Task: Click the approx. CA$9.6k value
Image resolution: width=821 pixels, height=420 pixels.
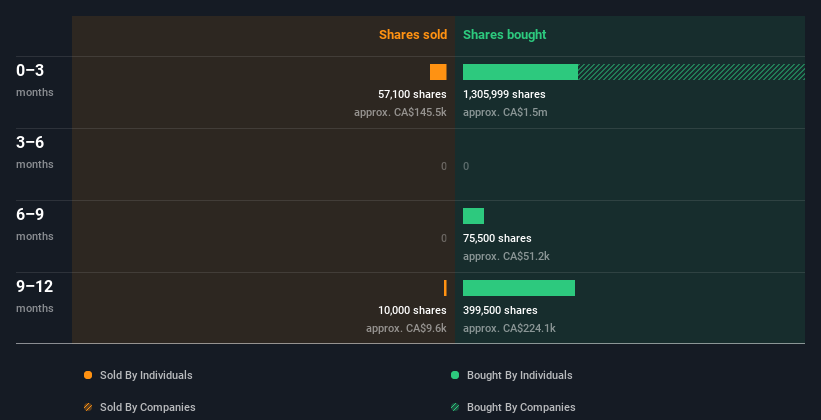Action: click(x=406, y=328)
